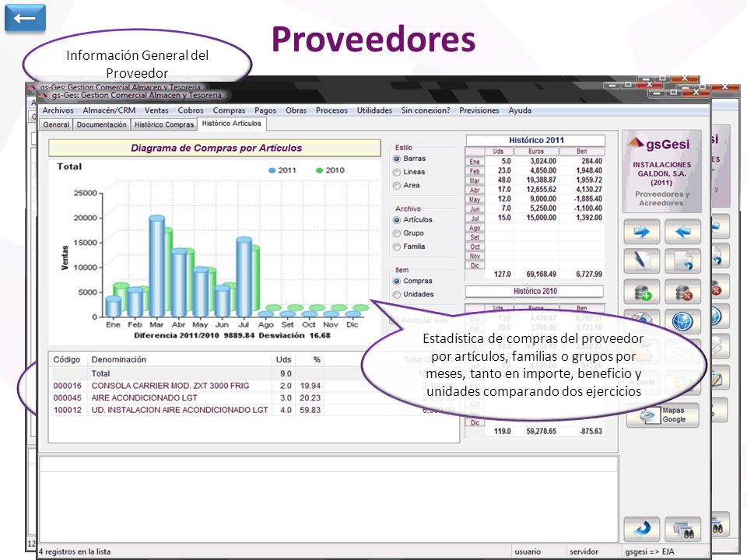Open Mapas Google button

click(x=663, y=415)
